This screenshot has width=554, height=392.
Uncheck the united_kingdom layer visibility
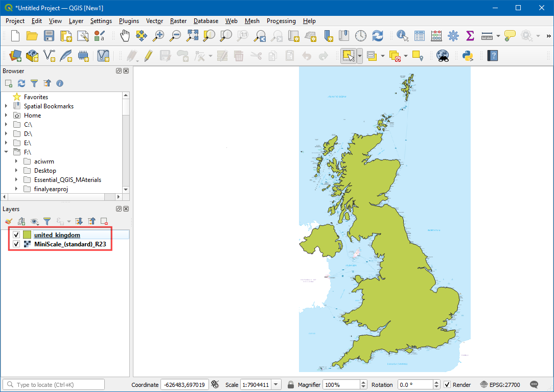click(16, 235)
